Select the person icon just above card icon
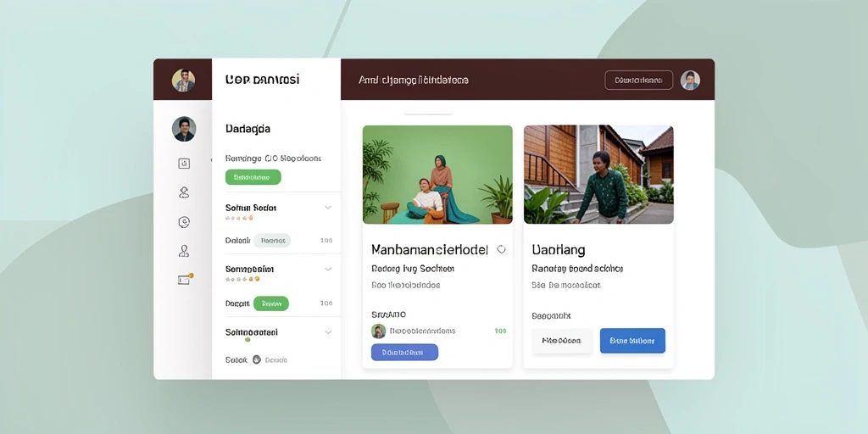This screenshot has height=434, width=868. 184,251
